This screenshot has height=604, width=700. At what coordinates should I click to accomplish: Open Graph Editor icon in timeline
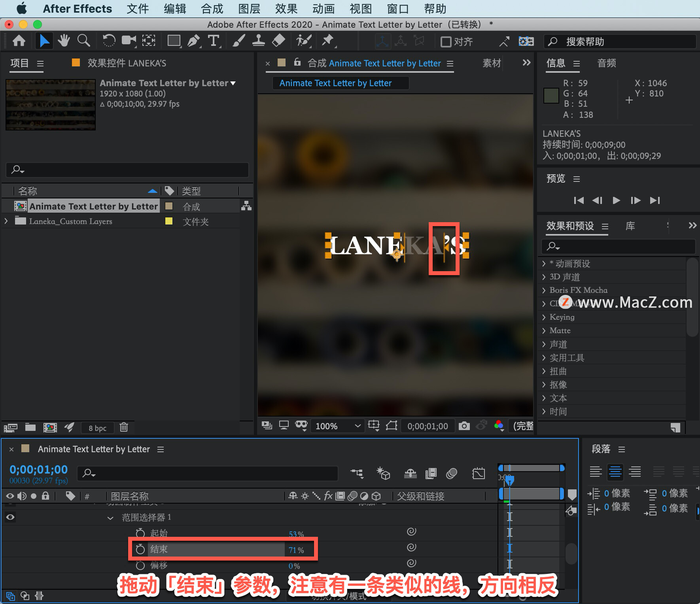click(x=479, y=473)
